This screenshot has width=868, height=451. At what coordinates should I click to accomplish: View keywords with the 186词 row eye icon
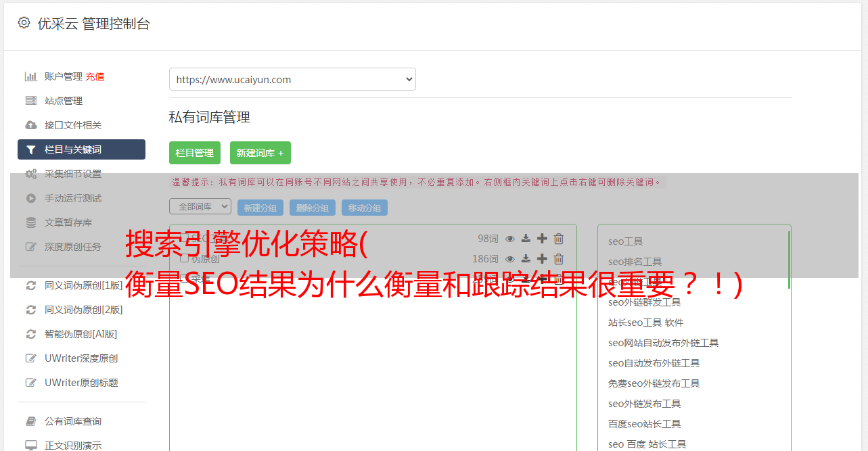[510, 259]
